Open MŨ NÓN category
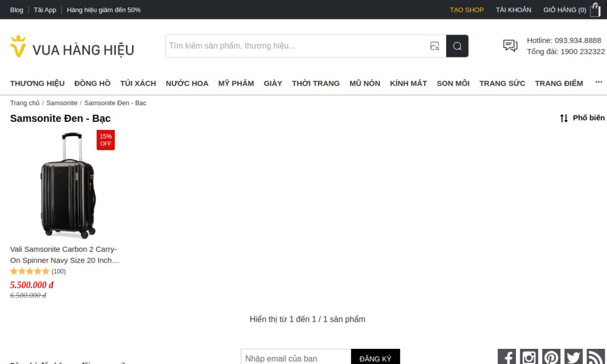The image size is (607, 364). (365, 83)
